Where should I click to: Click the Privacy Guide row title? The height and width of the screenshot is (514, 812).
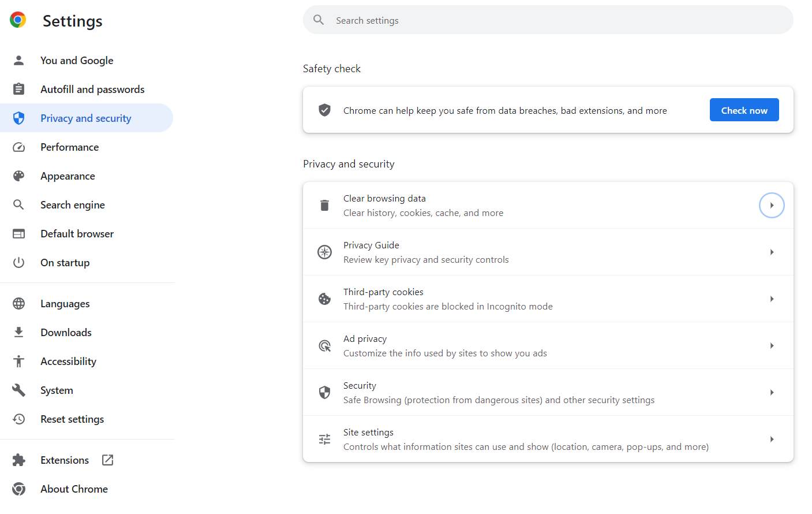371,245
